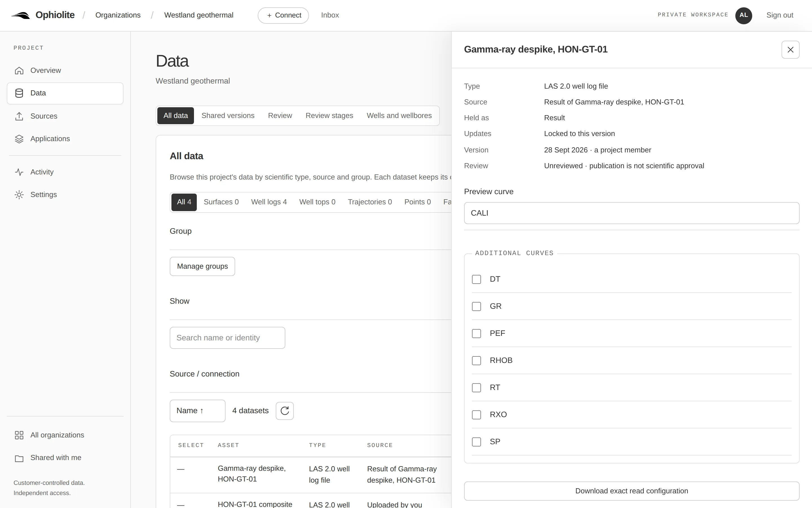Click the Applications layers icon

(19, 139)
